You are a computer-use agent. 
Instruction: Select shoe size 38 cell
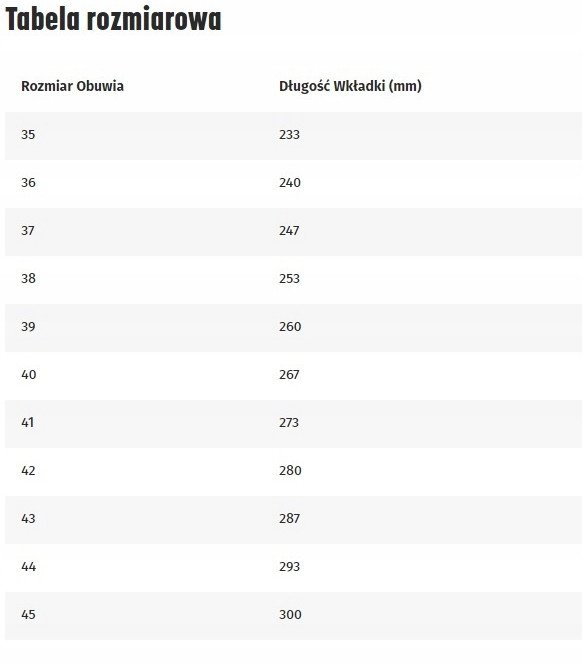click(28, 279)
